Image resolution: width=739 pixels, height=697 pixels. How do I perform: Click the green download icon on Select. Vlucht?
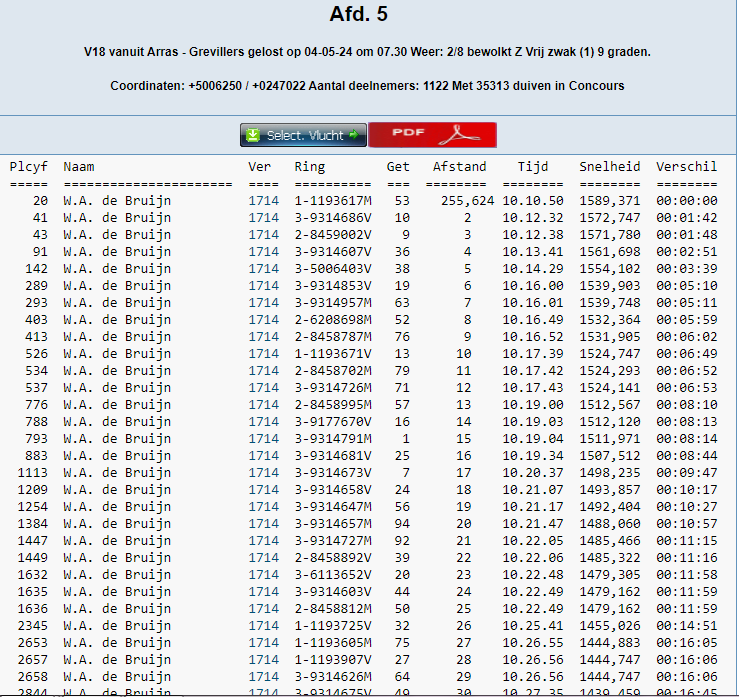tap(253, 135)
